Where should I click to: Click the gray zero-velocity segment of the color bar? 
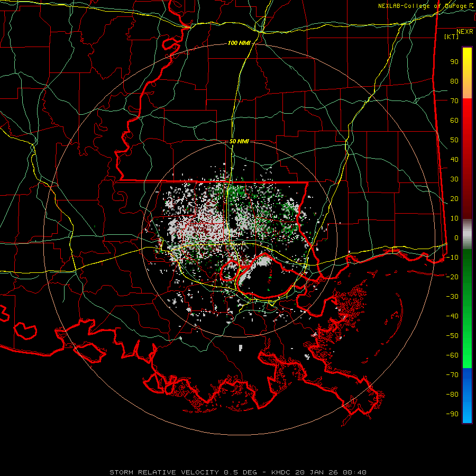[x=467, y=234]
